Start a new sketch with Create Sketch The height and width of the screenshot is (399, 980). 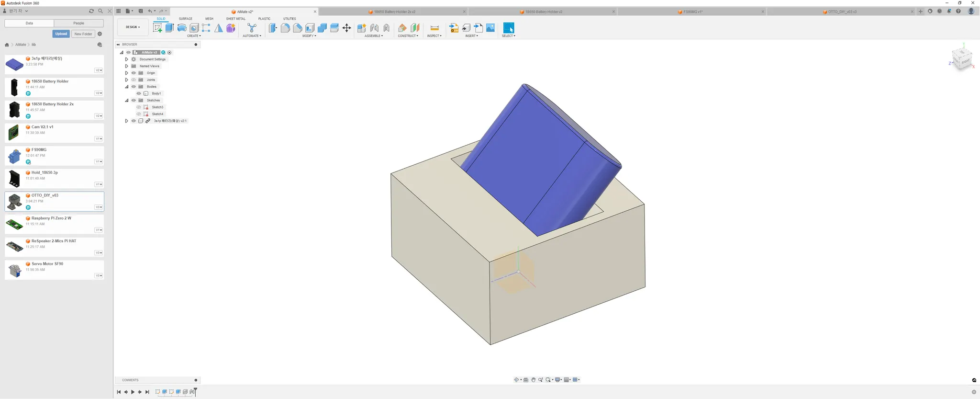pyautogui.click(x=157, y=28)
